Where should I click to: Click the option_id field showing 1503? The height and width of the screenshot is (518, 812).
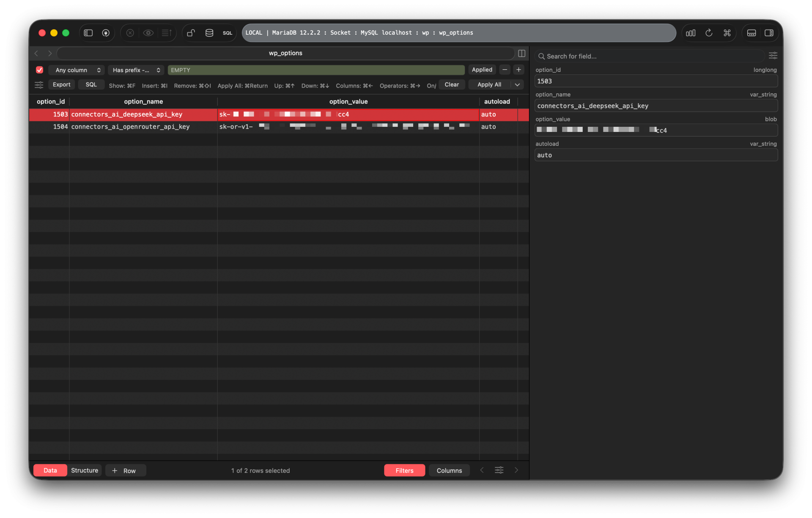point(656,81)
